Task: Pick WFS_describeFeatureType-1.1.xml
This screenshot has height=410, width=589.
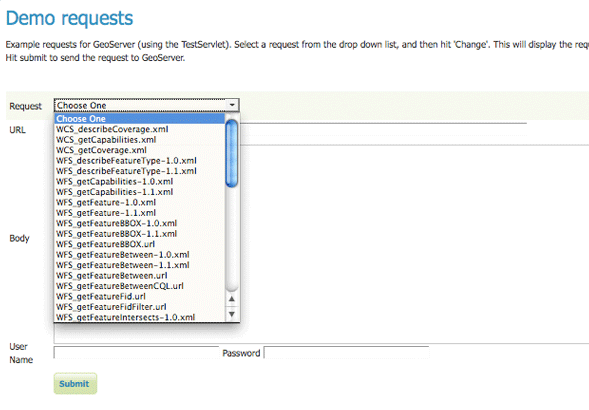Action: click(x=140, y=171)
